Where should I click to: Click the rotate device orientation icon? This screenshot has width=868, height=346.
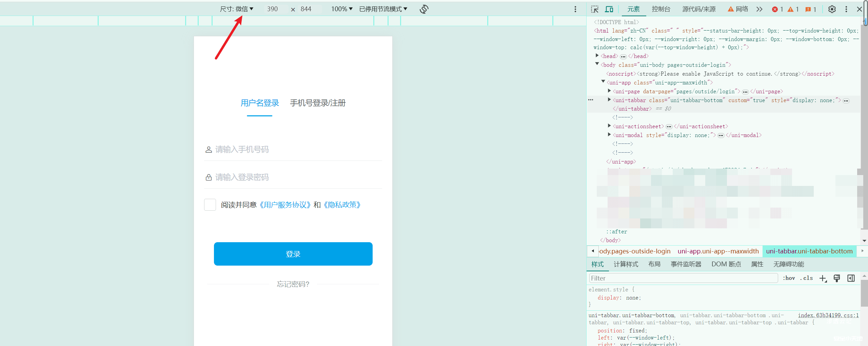point(423,9)
